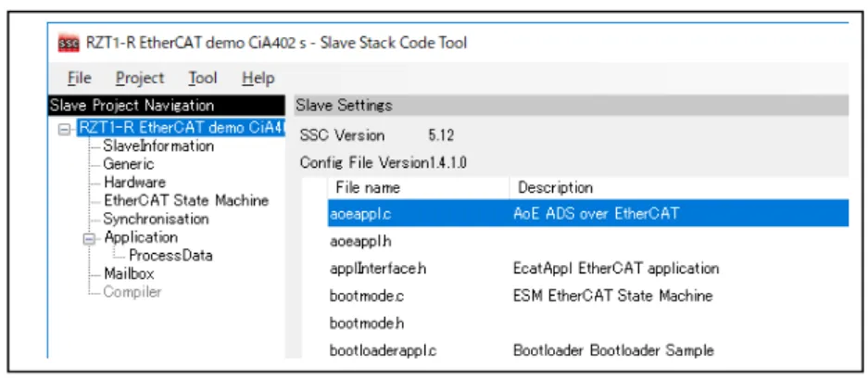The width and height of the screenshot is (868, 379).
Task: Click the Slave Settings panel header
Action: [x=571, y=106]
